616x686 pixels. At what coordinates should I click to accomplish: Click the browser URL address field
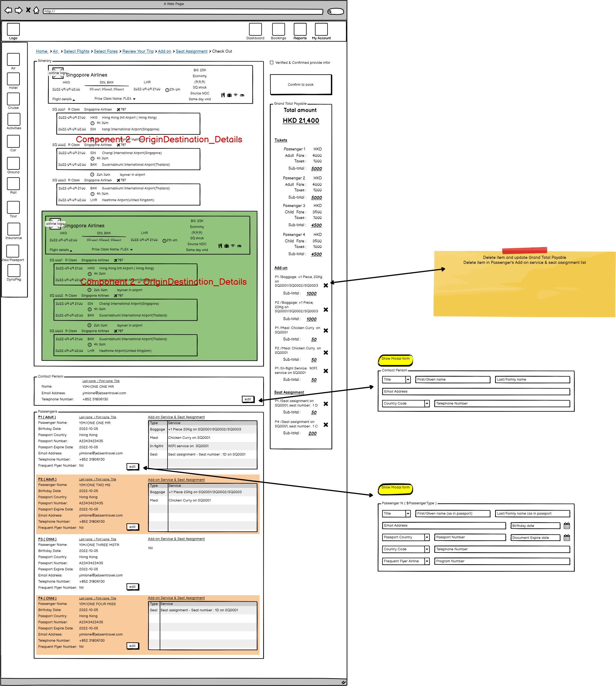click(183, 11)
